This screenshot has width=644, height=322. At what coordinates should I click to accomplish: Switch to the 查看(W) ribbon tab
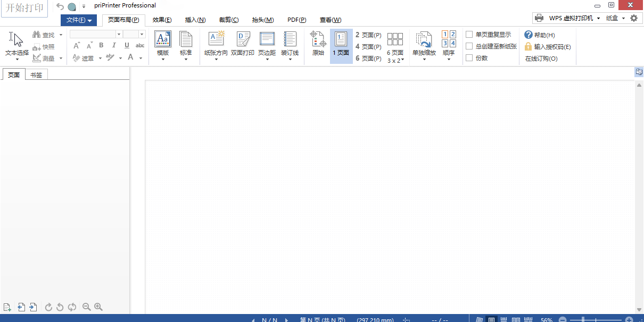pyautogui.click(x=331, y=20)
